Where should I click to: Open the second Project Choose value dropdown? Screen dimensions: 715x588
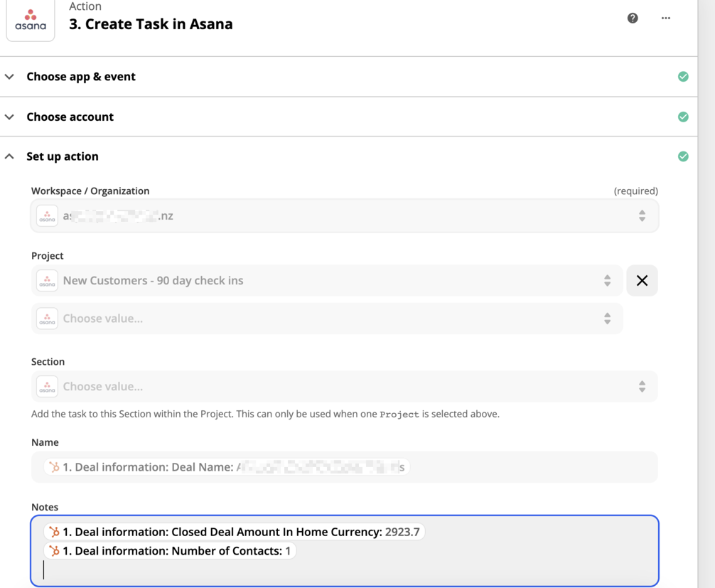[327, 319]
